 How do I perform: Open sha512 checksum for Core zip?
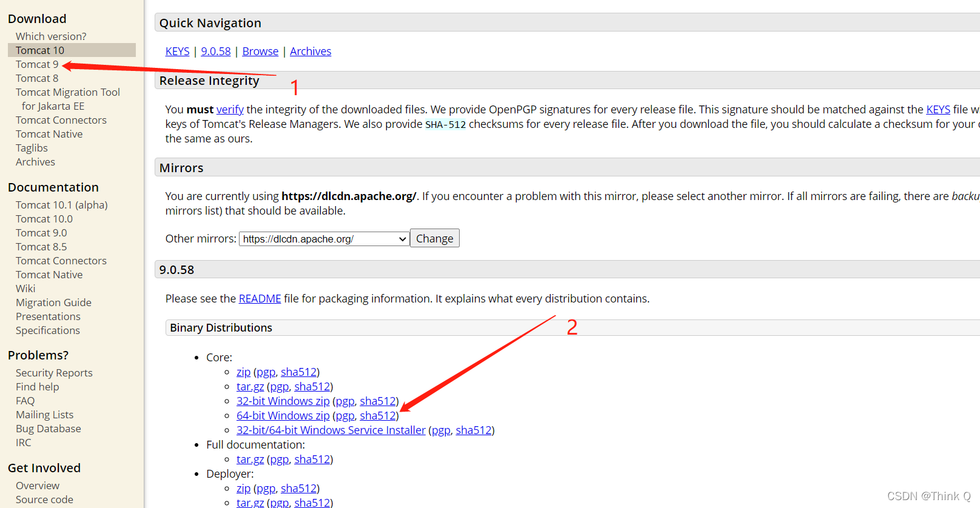pos(298,372)
